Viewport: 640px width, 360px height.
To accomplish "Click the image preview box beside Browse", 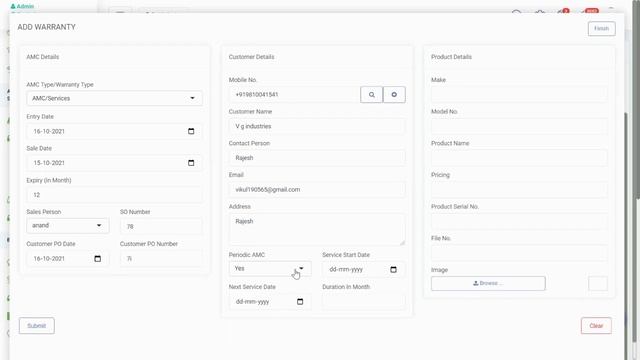I will [598, 283].
